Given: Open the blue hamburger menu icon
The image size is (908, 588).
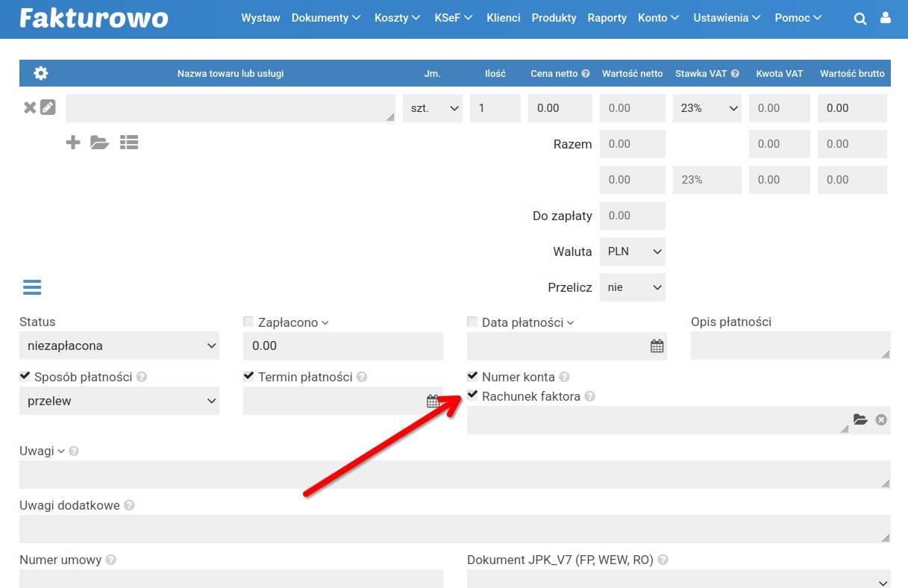Looking at the screenshot, I should pos(32,287).
